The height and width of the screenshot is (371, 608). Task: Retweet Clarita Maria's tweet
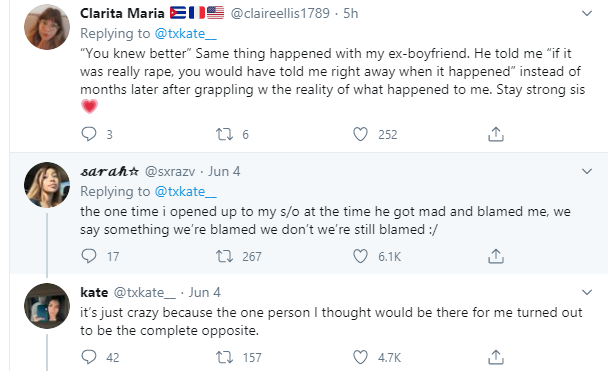(x=225, y=134)
